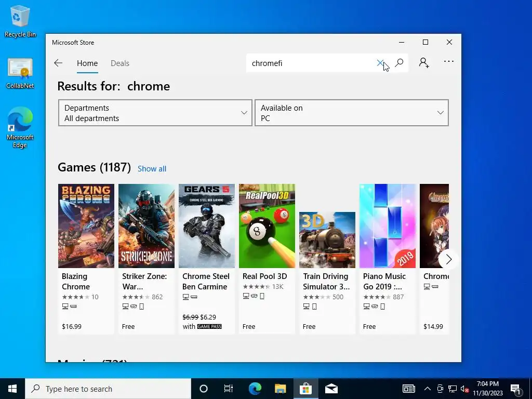Image resolution: width=532 pixels, height=399 pixels.
Task: Click the Striker Zone: War... title
Action: coord(144,281)
